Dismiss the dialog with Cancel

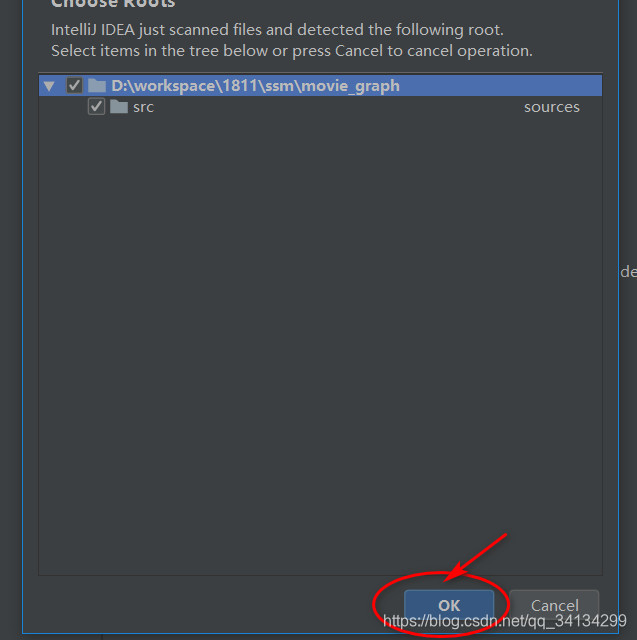pyautogui.click(x=554, y=606)
